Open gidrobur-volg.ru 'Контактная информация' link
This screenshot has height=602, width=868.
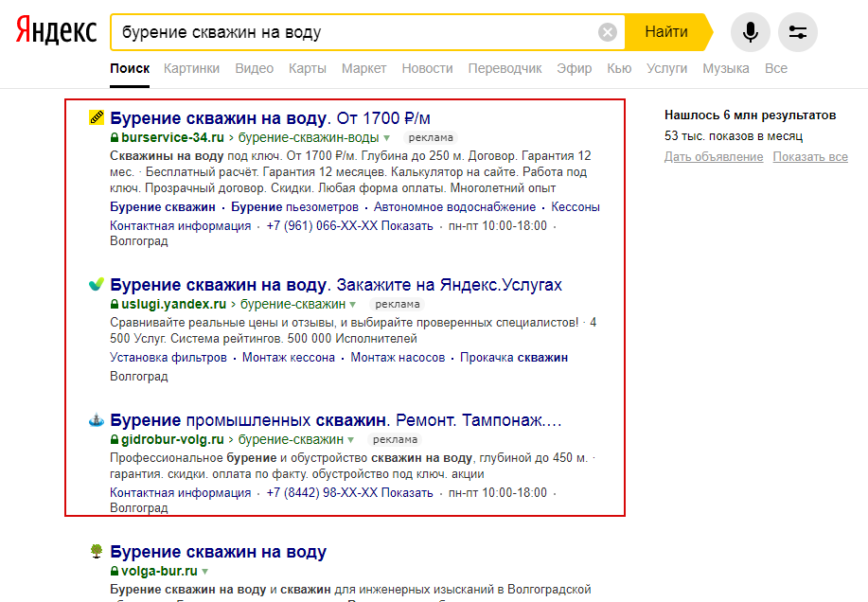(181, 492)
